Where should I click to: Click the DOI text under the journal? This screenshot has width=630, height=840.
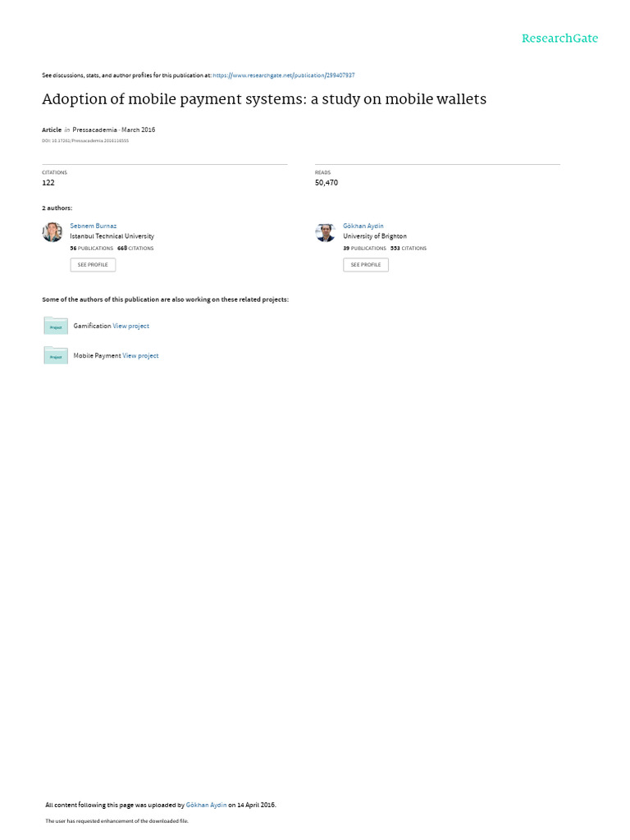coord(85,141)
